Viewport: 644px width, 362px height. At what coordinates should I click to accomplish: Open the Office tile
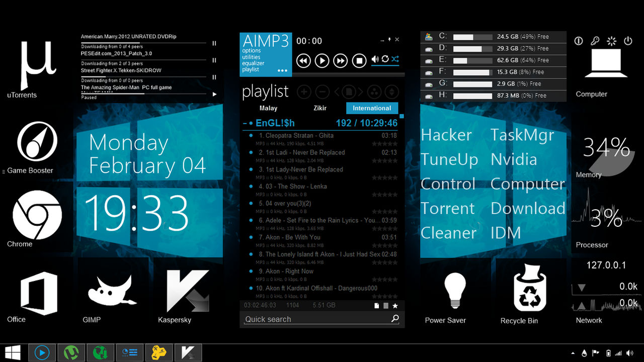click(x=39, y=293)
